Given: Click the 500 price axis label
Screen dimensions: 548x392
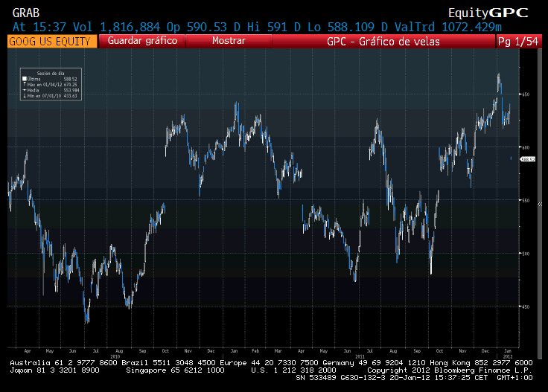Looking at the screenshot, I should [x=526, y=254].
